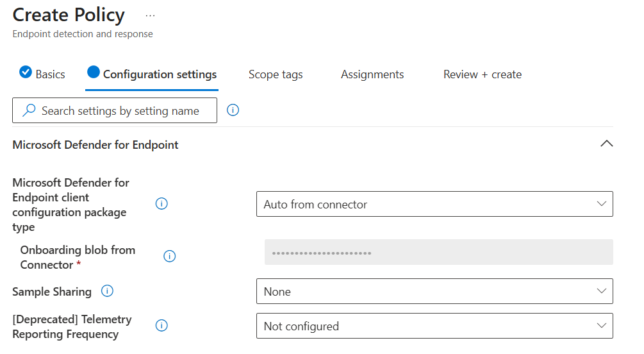Show info for the search settings box
Screen dimensions: 644x354
233,110
